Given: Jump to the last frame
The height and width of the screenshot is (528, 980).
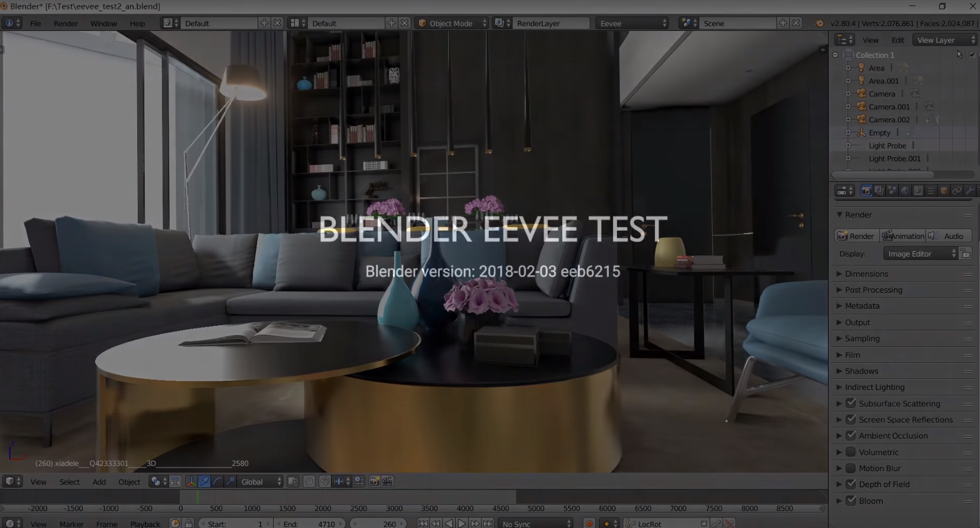Looking at the screenshot, I should 488,523.
